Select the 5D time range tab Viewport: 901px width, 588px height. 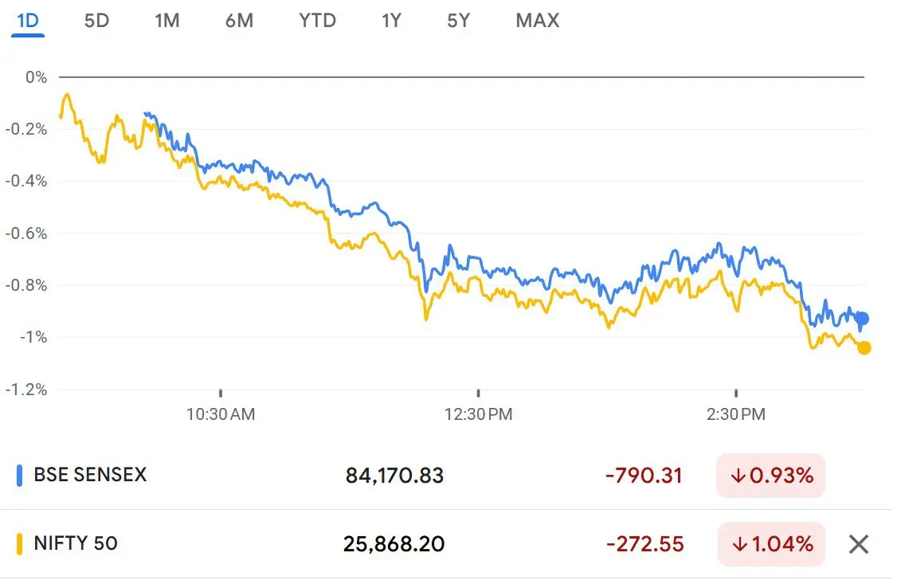tap(97, 21)
